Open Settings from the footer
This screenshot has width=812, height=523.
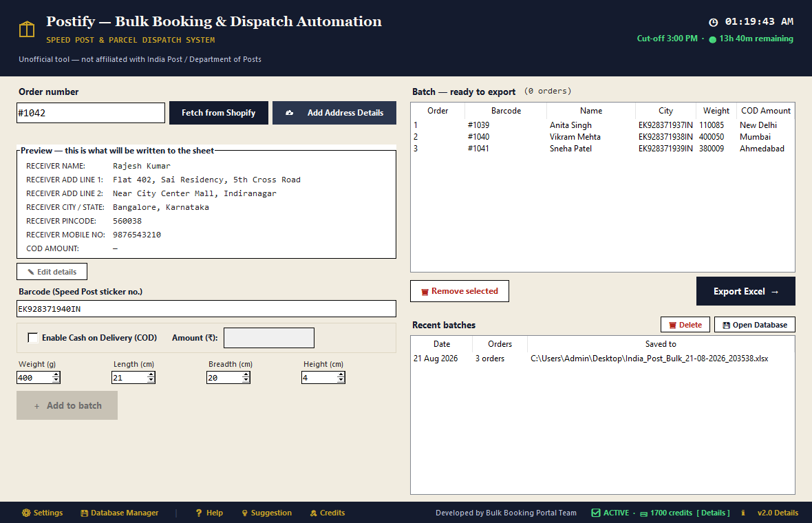pyautogui.click(x=42, y=513)
